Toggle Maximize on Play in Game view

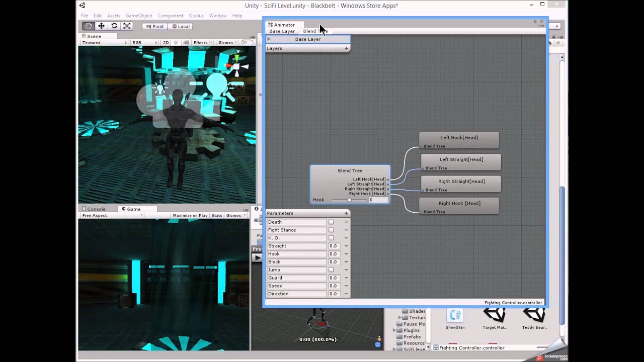coord(190,215)
